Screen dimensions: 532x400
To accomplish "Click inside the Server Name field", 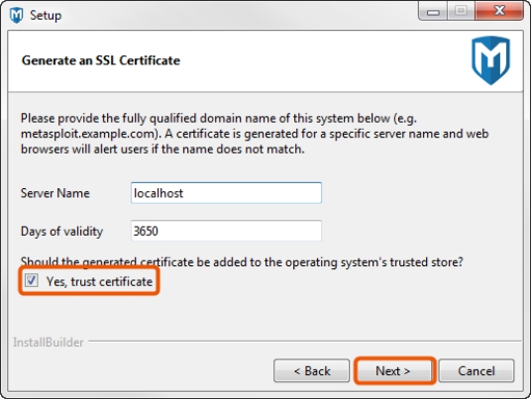I will coord(226,193).
